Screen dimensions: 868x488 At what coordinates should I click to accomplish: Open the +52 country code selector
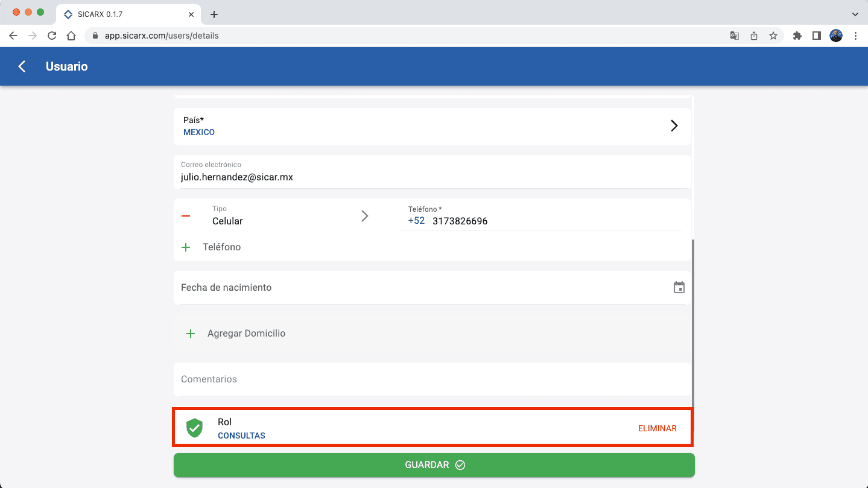point(416,221)
